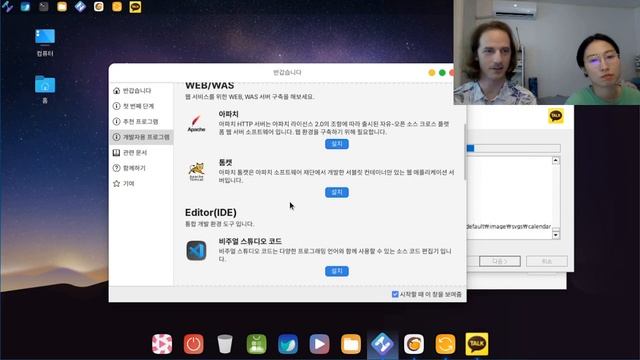Install 아파치 with its 설치 button

point(337,144)
